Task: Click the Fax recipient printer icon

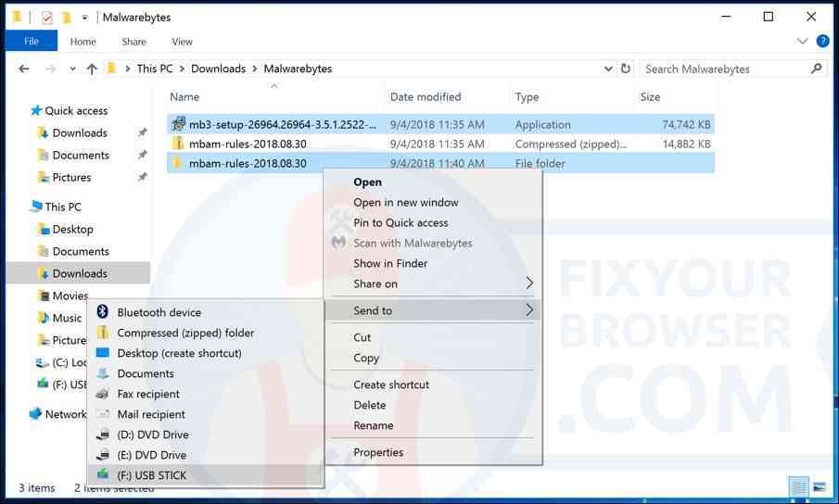Action: [102, 394]
